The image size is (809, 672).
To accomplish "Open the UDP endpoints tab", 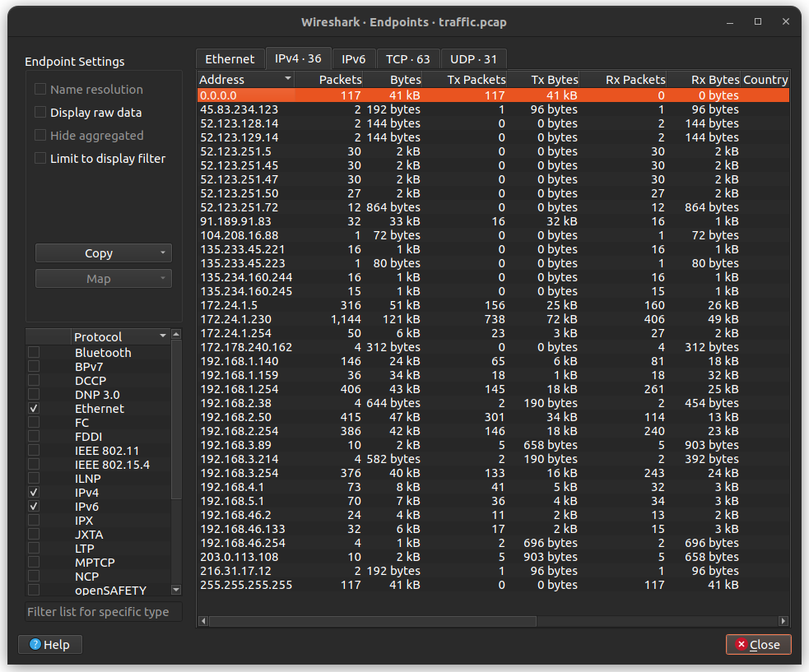I will tap(472, 58).
